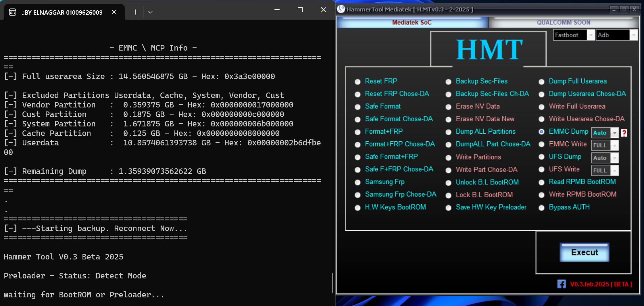Click the HMT logo banner

[x=489, y=49]
